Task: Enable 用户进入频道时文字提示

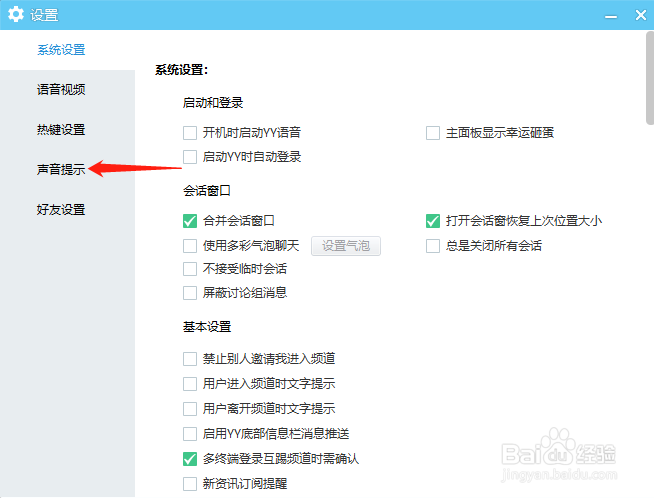Action: pos(190,384)
